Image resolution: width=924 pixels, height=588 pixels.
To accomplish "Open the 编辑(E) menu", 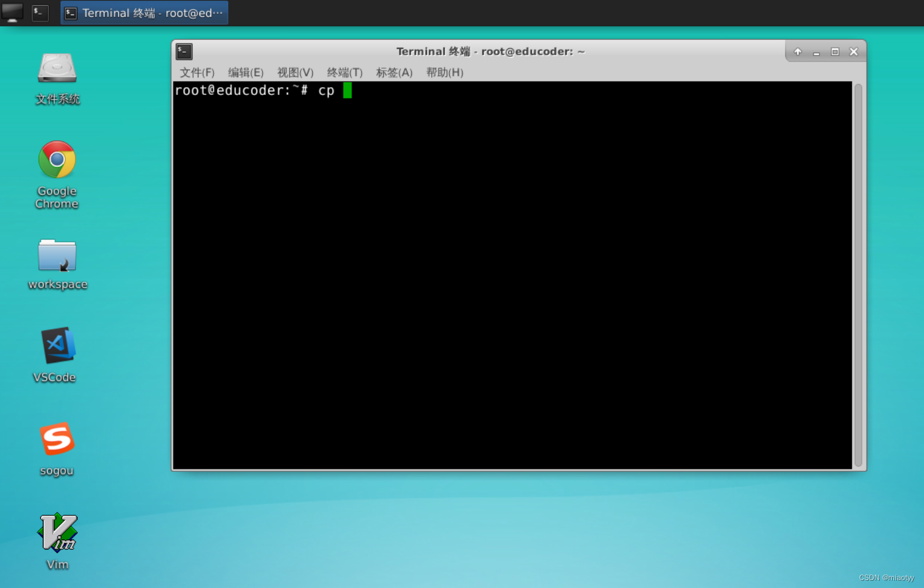I will pyautogui.click(x=246, y=73).
